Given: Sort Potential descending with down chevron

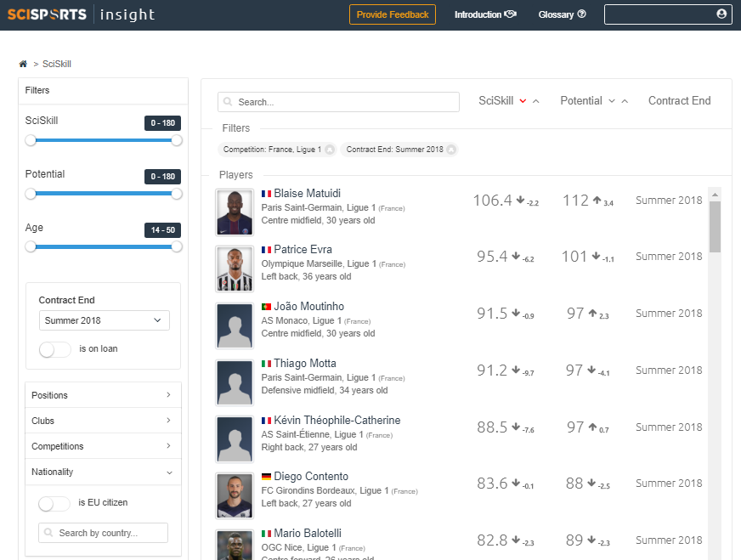Looking at the screenshot, I should coord(612,100).
